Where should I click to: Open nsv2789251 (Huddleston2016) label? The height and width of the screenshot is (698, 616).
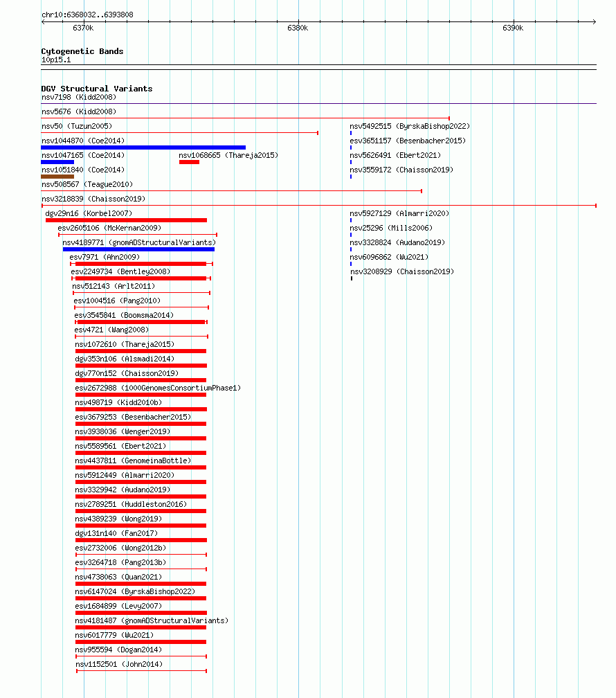(131, 504)
